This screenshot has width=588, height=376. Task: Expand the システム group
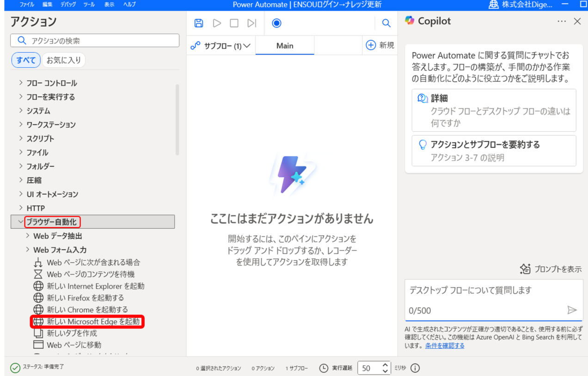21,111
